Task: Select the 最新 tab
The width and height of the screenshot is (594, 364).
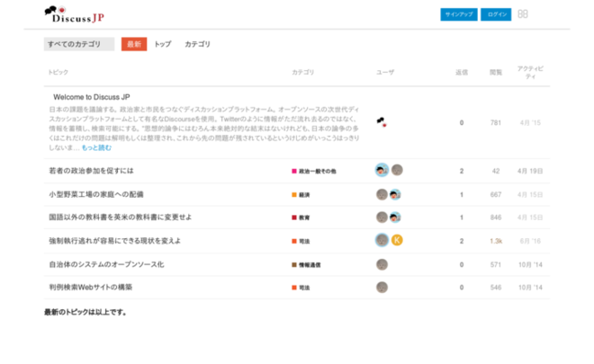Action: point(134,44)
